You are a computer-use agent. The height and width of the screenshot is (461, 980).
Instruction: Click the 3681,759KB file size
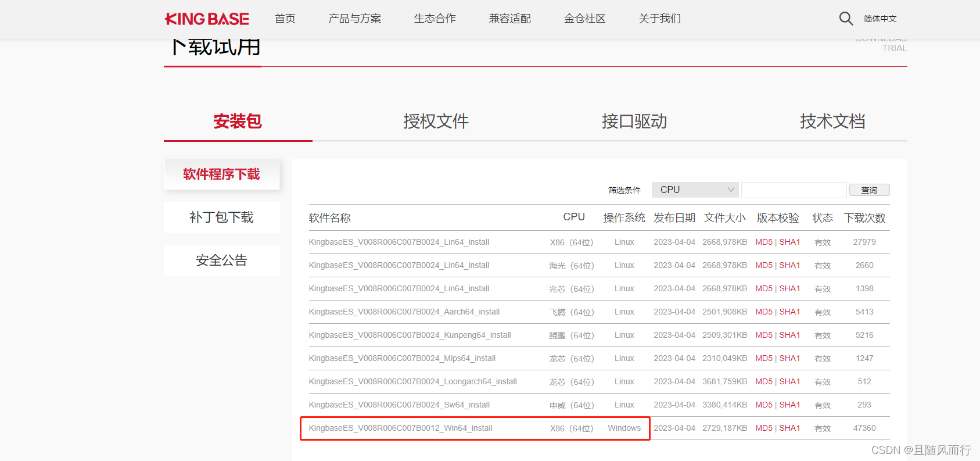pyautogui.click(x=725, y=381)
